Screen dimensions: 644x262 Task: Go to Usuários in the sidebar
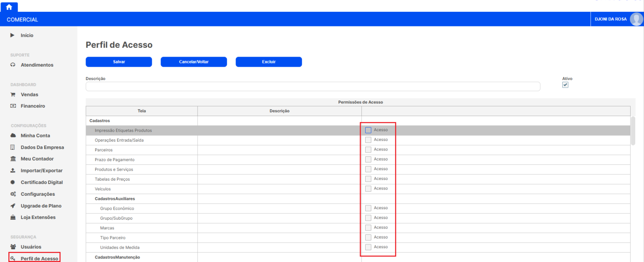(x=31, y=247)
